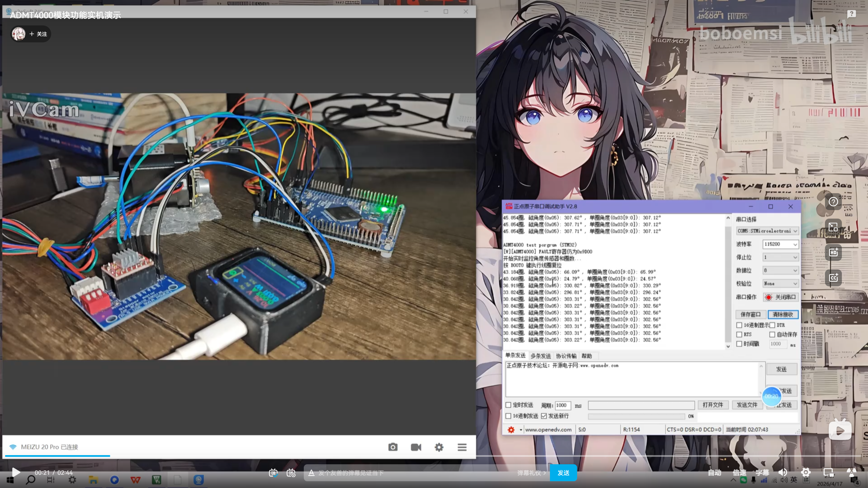Tick the DTR checkbox
868x488 pixels.
pos(772,325)
